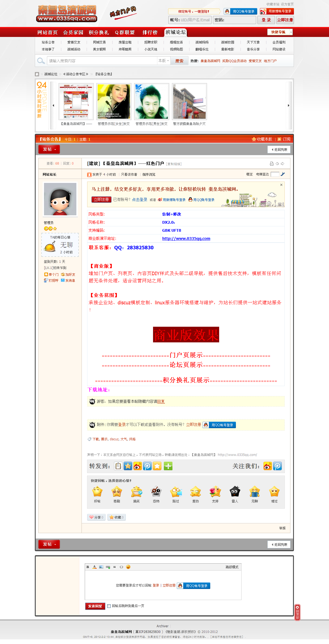Click 订阅 RSS subscribe link
This screenshot has width=329, height=644.
tap(284, 139)
